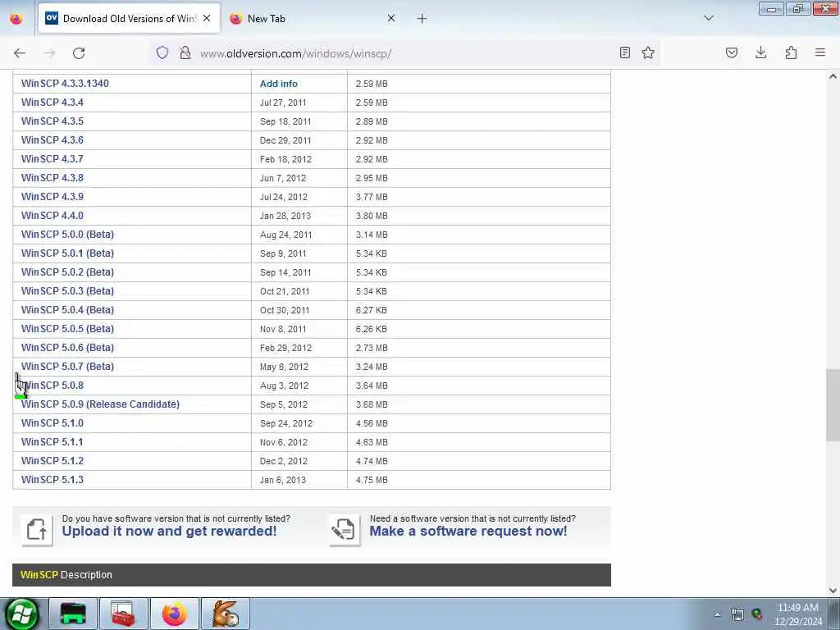Click the scrollbar up arrow
This screenshot has width=840, height=630.
833,76
